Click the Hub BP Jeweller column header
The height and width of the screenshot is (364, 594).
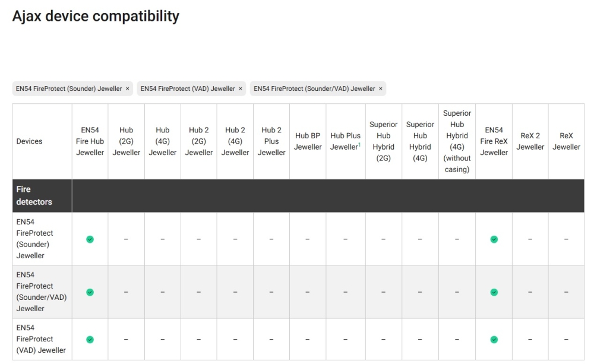coord(308,141)
